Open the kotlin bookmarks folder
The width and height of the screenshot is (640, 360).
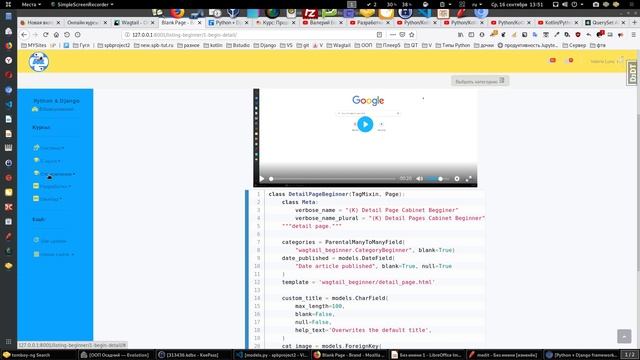coord(213,45)
